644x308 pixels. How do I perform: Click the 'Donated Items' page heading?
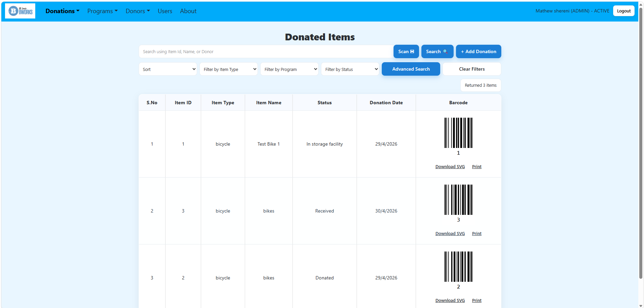pos(320,37)
